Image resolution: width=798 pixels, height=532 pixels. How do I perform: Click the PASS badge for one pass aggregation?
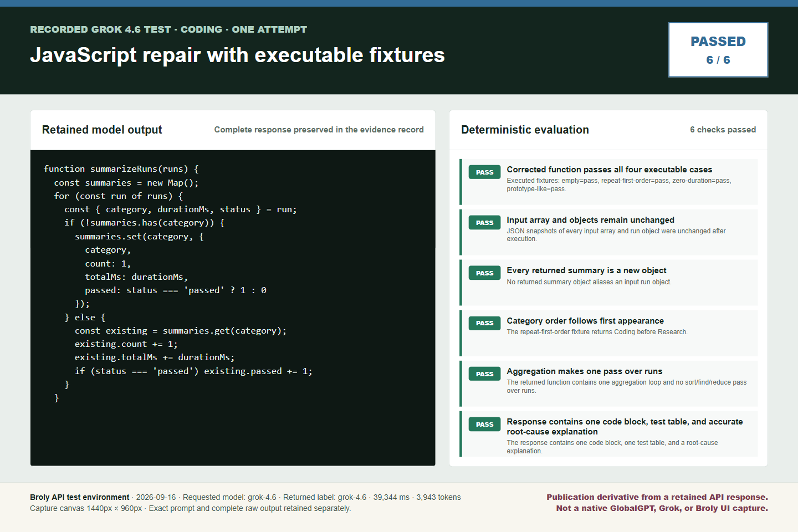484,374
